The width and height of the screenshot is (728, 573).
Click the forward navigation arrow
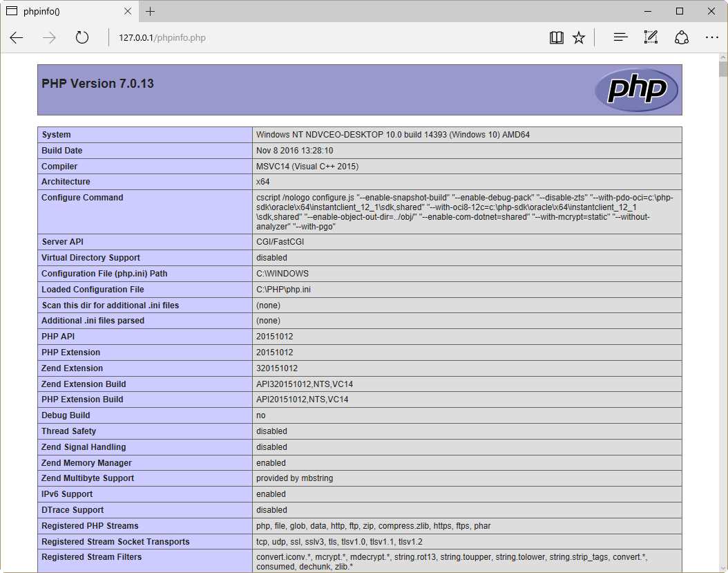pos(48,38)
